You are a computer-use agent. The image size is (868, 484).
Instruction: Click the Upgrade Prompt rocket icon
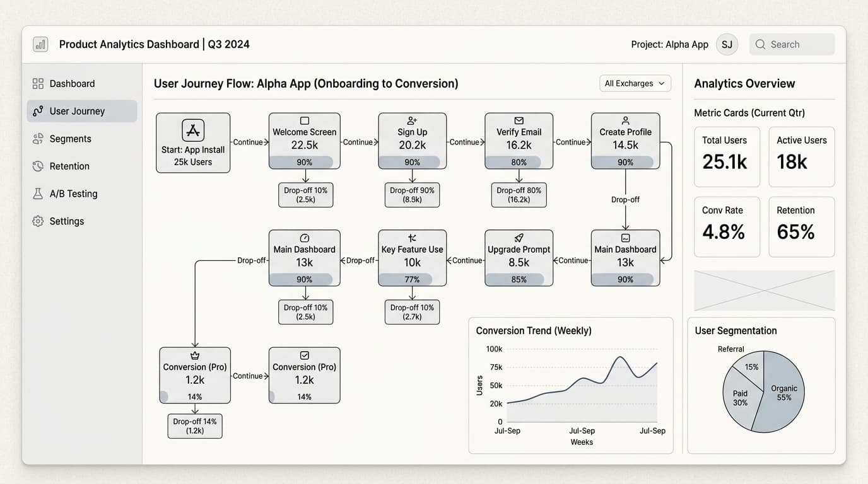519,238
